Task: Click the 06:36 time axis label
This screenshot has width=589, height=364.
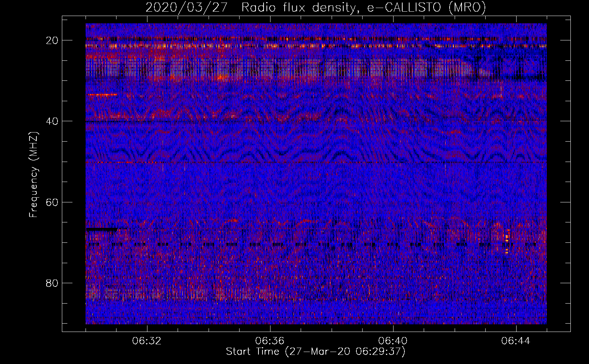Action: 270,341
